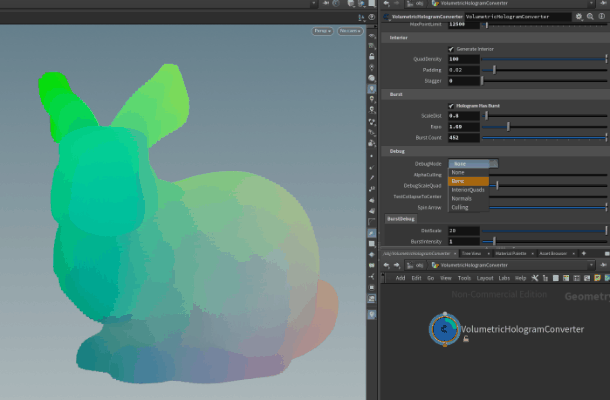610x400 pixels.
Task: Collapse the Burst section header
Action: tap(495, 95)
